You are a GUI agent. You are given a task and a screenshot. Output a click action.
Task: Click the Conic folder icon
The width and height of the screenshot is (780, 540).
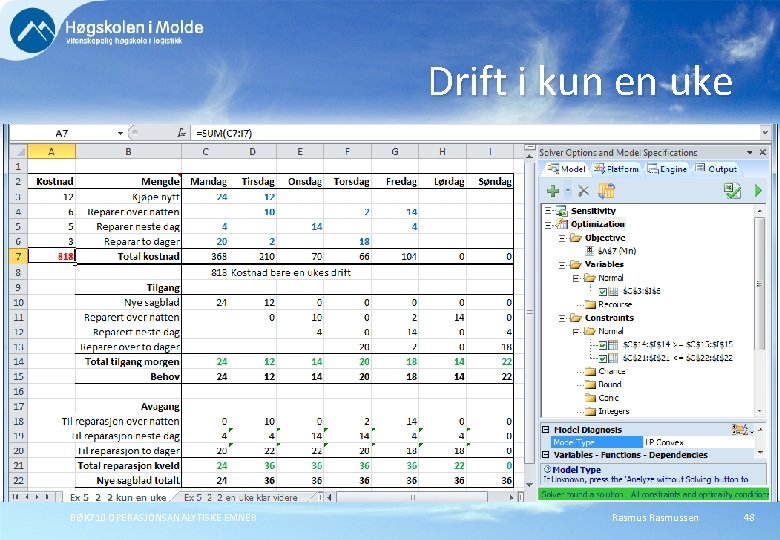(590, 398)
